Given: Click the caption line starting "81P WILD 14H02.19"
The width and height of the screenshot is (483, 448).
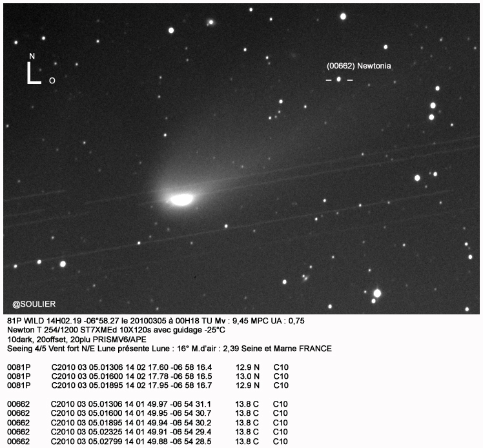Looking at the screenshot, I should click(x=156, y=321).
